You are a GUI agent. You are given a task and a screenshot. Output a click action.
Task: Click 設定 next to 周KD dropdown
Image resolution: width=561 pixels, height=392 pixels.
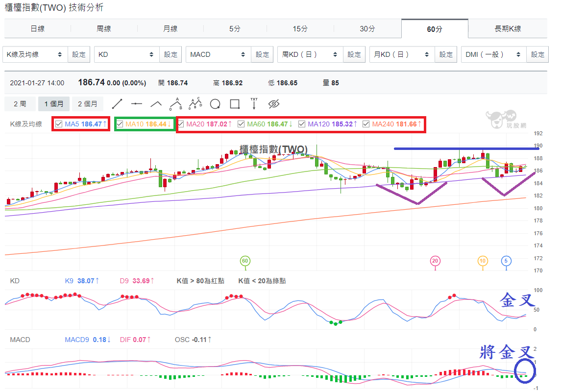(354, 54)
